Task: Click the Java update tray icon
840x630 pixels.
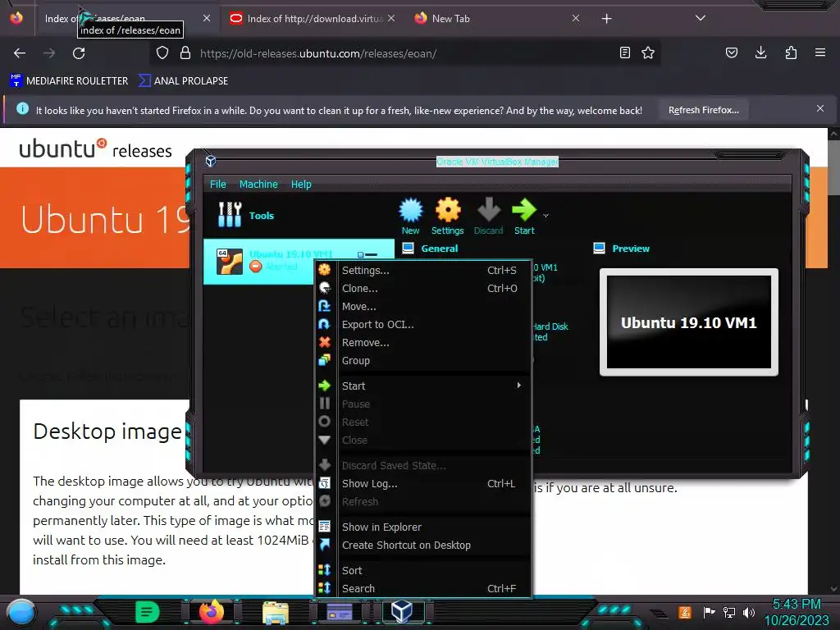Action: 685,612
